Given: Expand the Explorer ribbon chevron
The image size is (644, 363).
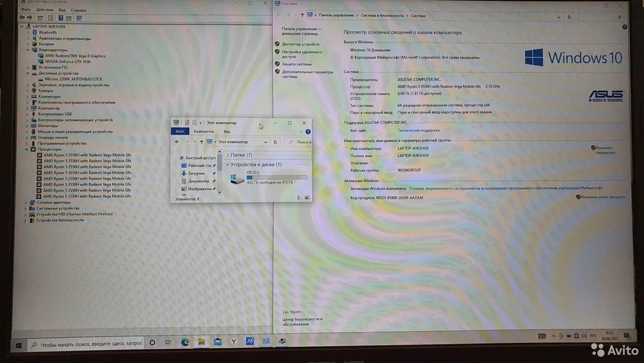Looking at the screenshot, I should point(301,132).
